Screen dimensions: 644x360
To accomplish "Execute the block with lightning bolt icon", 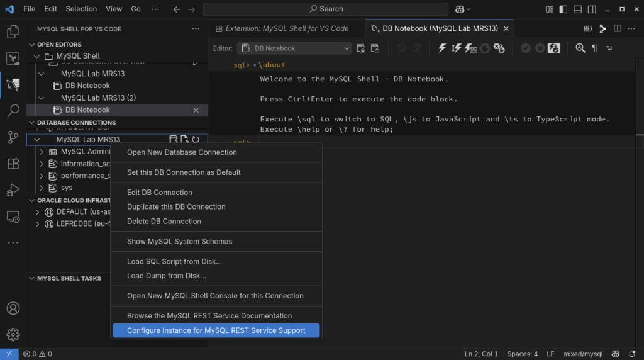I will pyautogui.click(x=442, y=48).
